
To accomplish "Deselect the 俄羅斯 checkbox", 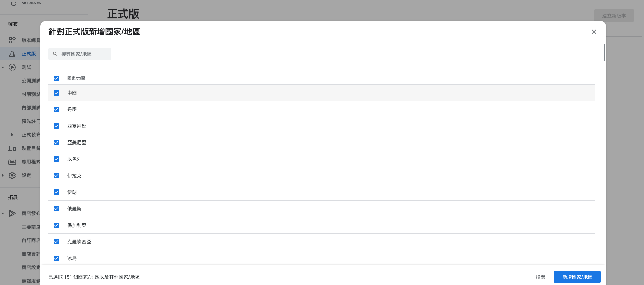I will [56, 209].
